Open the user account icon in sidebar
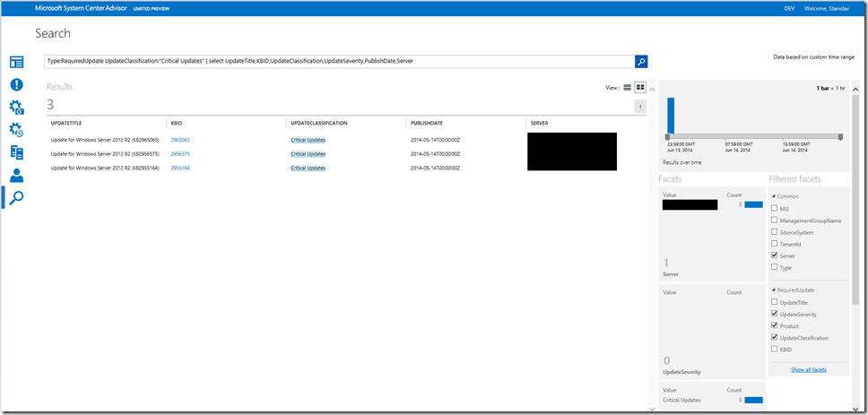The width and height of the screenshot is (868, 415). pos(16,175)
